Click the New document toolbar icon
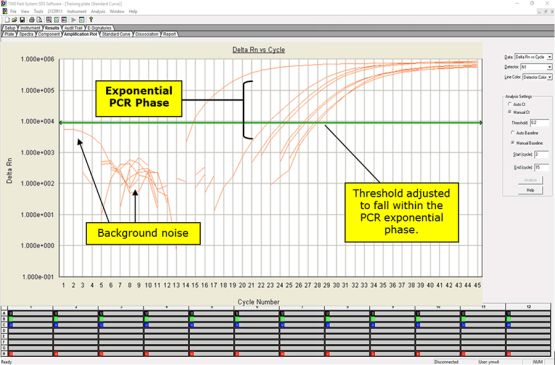This screenshot has height=365, width=555. pos(7,20)
